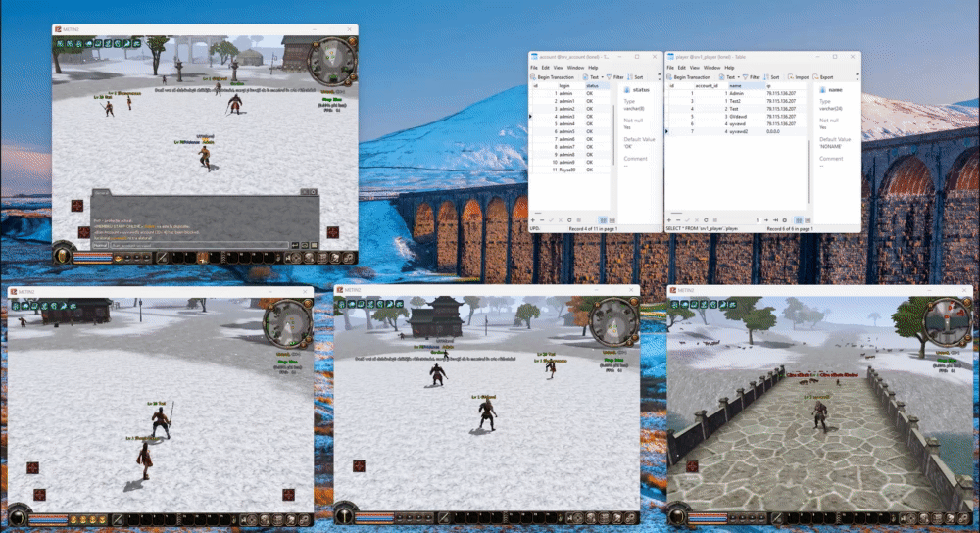Delete record with minus in account window

coord(542,220)
